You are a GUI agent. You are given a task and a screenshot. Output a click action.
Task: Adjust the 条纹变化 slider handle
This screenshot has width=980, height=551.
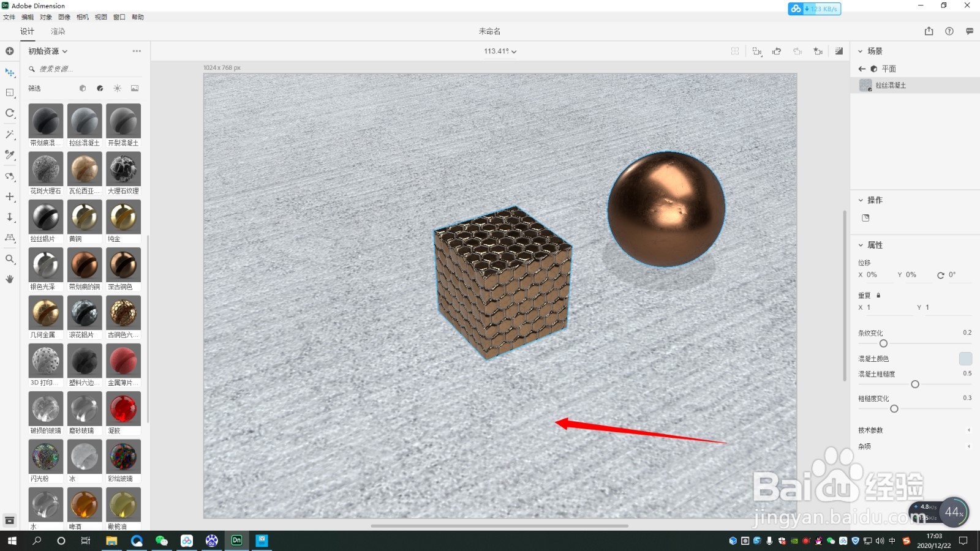coord(883,343)
